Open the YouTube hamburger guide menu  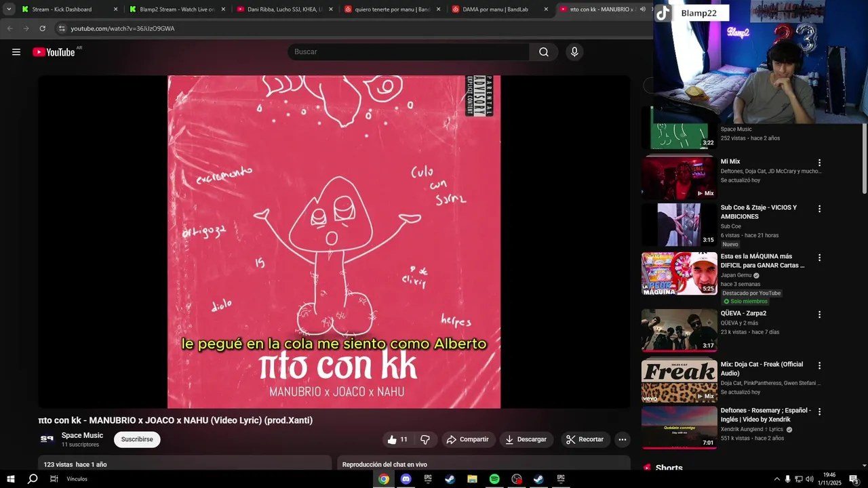pyautogui.click(x=16, y=52)
